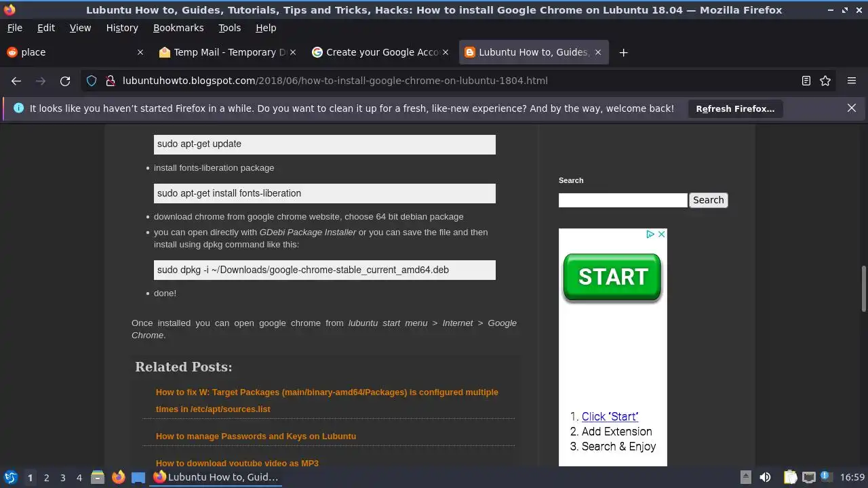Image resolution: width=868 pixels, height=488 pixels.
Task: Open the View menu
Action: click(80, 28)
